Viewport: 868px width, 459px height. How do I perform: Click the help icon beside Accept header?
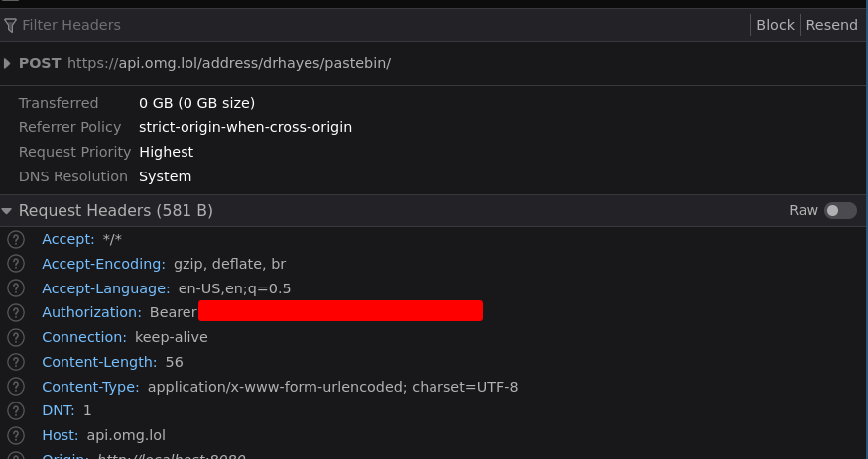click(16, 240)
